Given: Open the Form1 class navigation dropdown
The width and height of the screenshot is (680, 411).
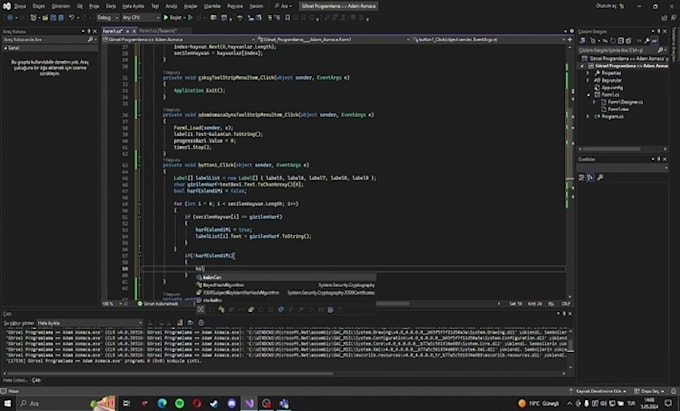Looking at the screenshot, I should pos(333,39).
